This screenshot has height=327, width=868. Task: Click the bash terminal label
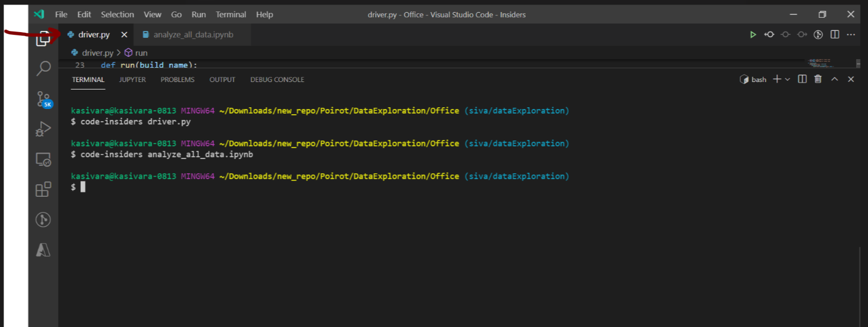point(759,80)
